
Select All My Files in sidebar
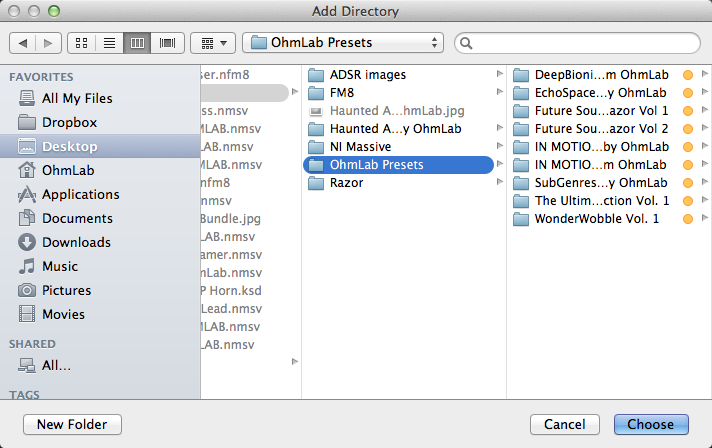[100, 98]
